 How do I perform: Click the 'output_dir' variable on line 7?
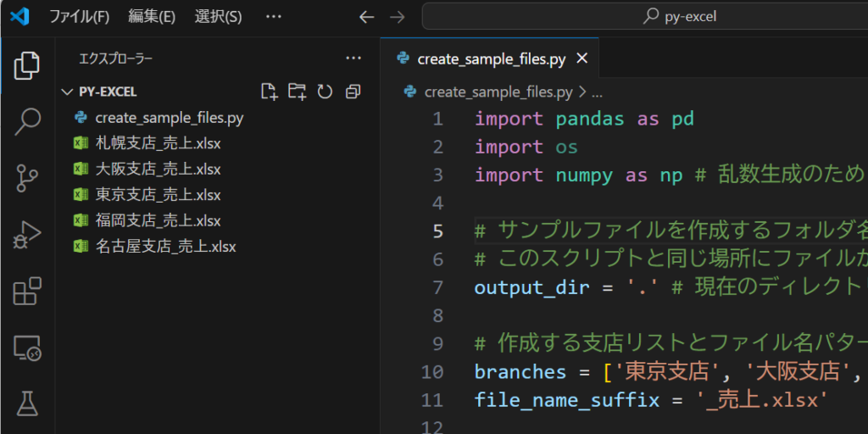532,288
